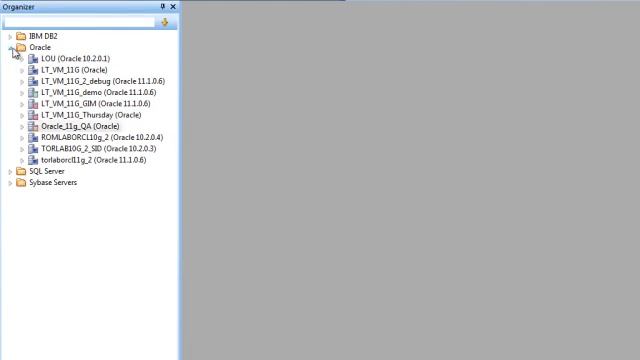This screenshot has width=640, height=360.
Task: Click the SQL Server folder icon
Action: pos(21,171)
